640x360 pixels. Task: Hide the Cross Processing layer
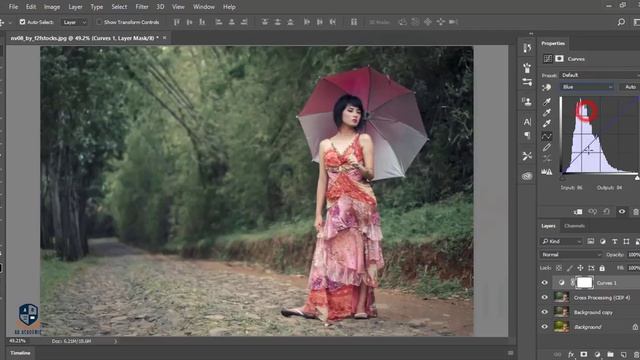(x=544, y=297)
